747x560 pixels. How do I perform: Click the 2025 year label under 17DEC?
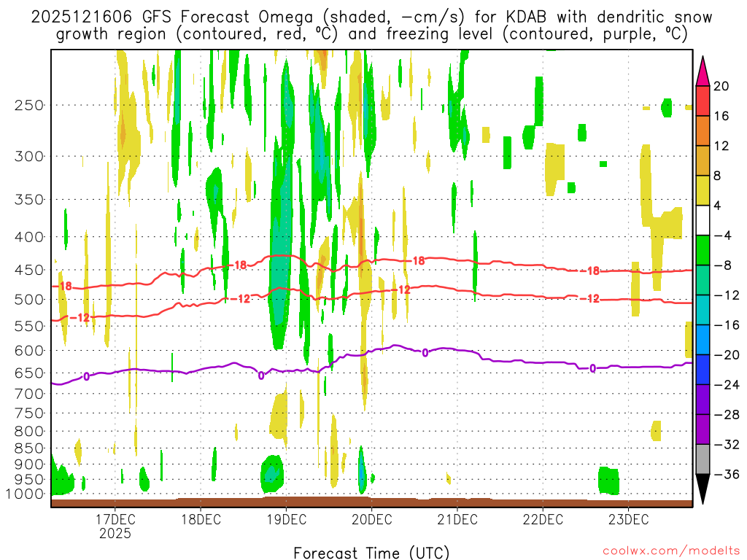coord(115,533)
